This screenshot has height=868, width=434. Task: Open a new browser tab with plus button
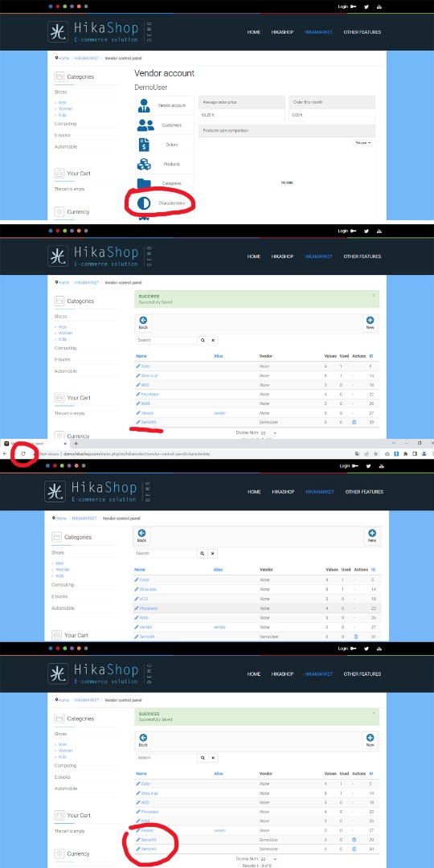76,444
